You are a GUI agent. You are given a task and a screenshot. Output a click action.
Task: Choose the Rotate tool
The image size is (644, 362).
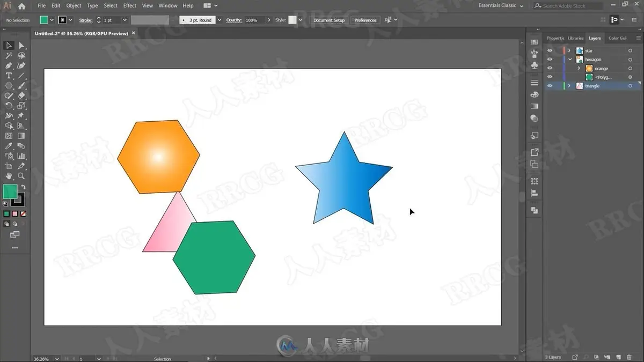pyautogui.click(x=9, y=106)
